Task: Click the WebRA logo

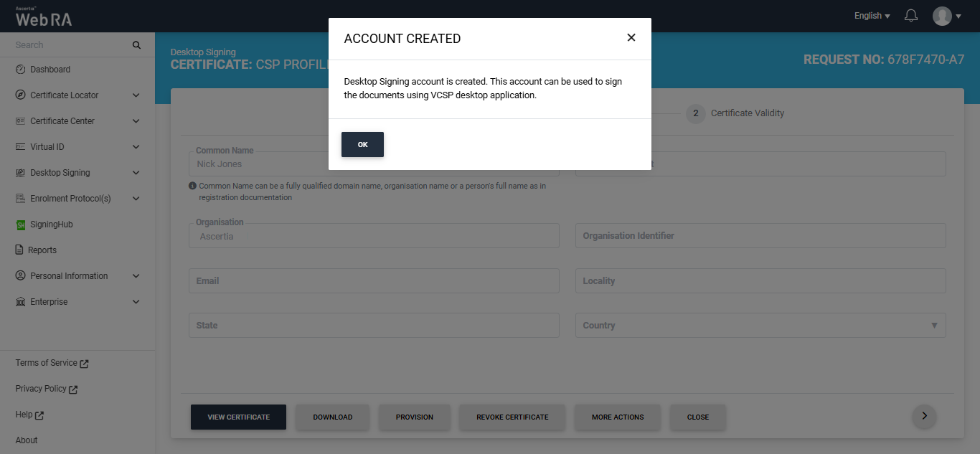Action: [44, 17]
